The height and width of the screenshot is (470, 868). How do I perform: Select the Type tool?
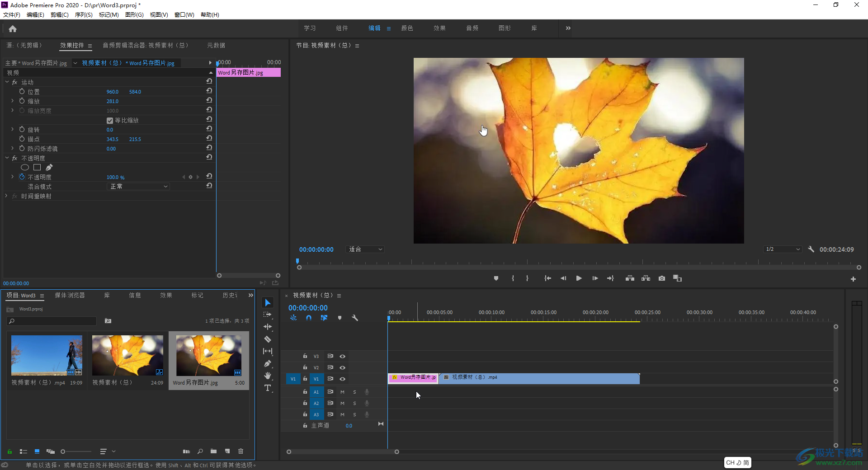coord(268,388)
